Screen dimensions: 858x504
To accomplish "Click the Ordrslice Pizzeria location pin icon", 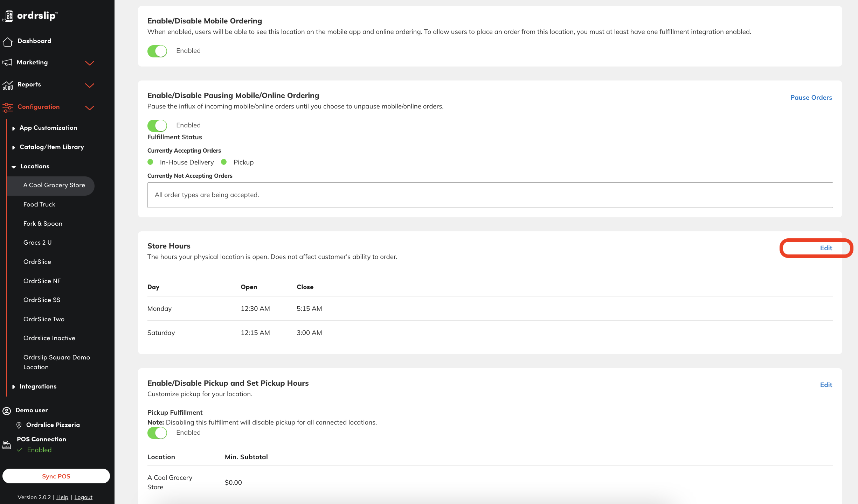I will pos(19,425).
